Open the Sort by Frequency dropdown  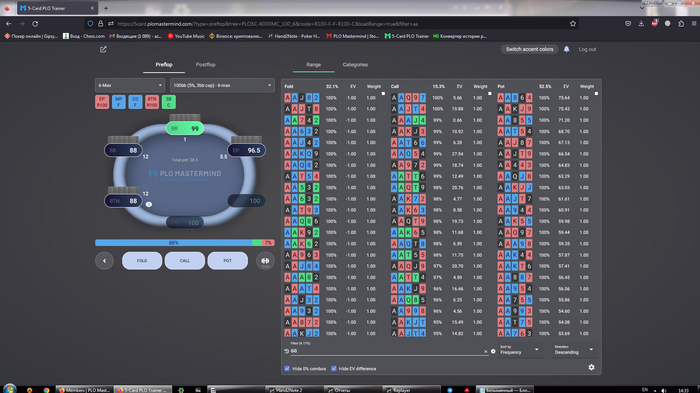(x=519, y=350)
